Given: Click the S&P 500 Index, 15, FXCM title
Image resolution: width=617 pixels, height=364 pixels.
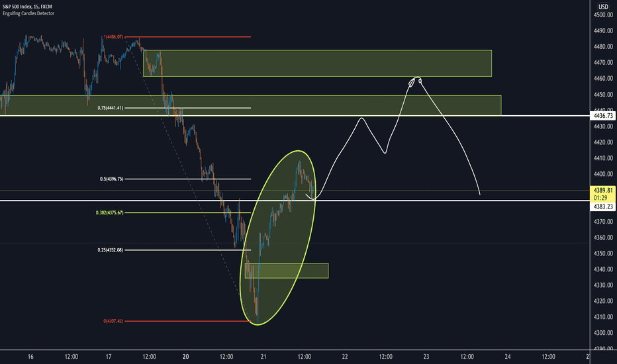Looking at the screenshot, I should (x=27, y=7).
